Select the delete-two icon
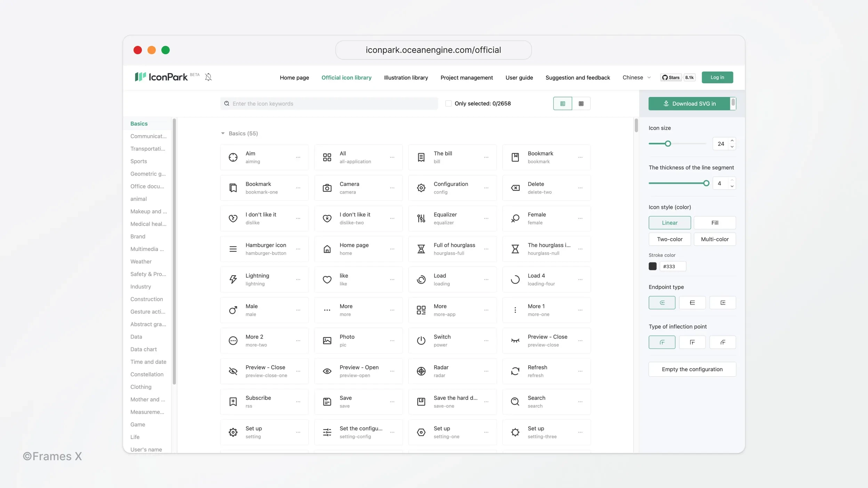Image resolution: width=868 pixels, height=488 pixels. click(515, 188)
